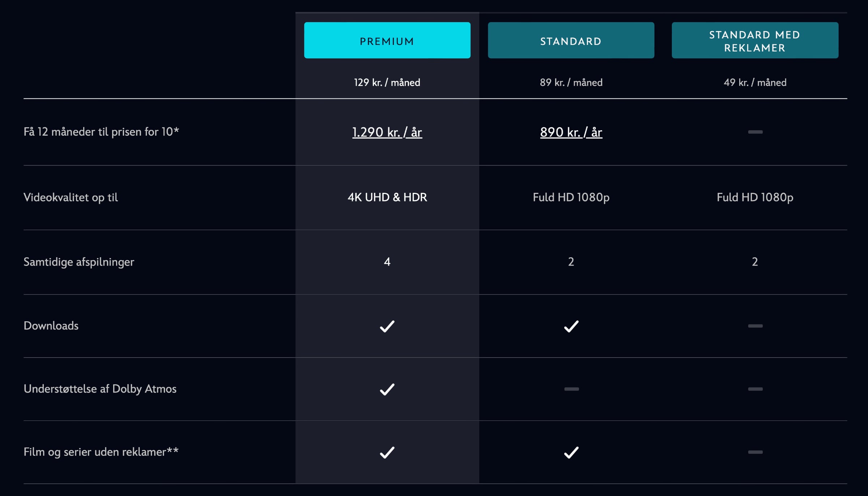Click Standard Downloads checkmark icon
This screenshot has height=496, width=868.
pos(571,326)
